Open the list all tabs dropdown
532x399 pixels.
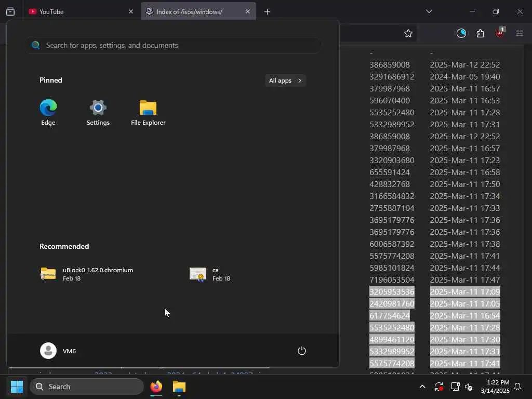pos(429,11)
